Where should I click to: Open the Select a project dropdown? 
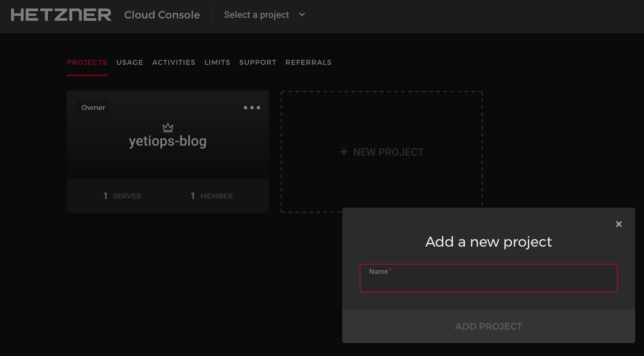(257, 14)
